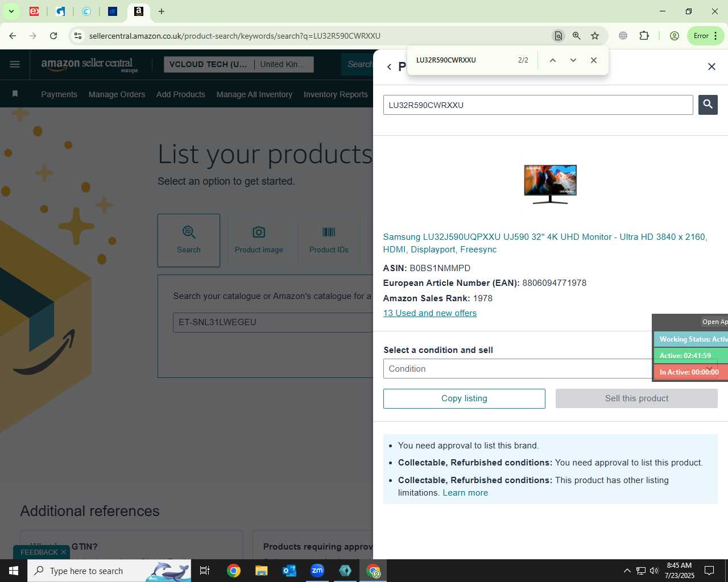This screenshot has width=728, height=582.
Task: Select the Search option card
Action: click(189, 240)
